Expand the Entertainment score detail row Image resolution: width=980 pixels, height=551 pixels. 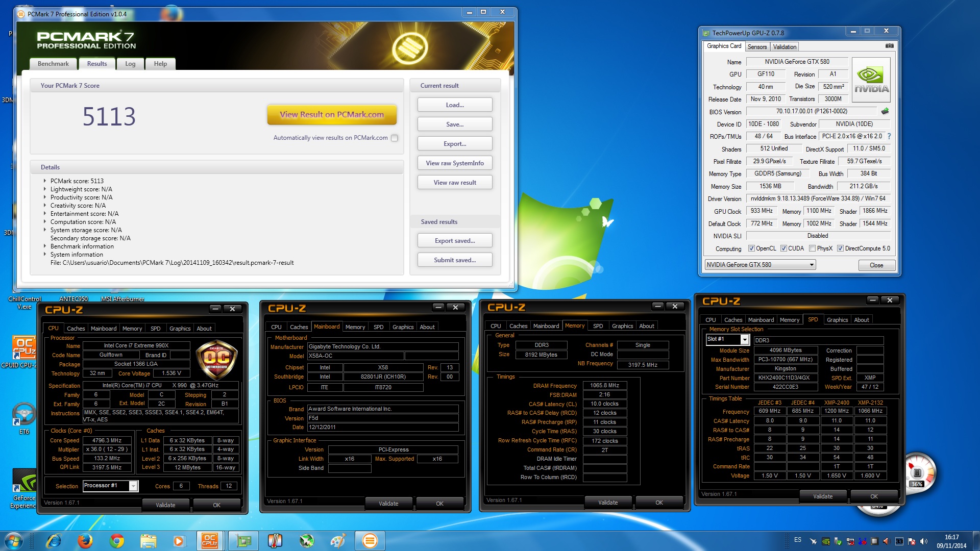point(45,213)
